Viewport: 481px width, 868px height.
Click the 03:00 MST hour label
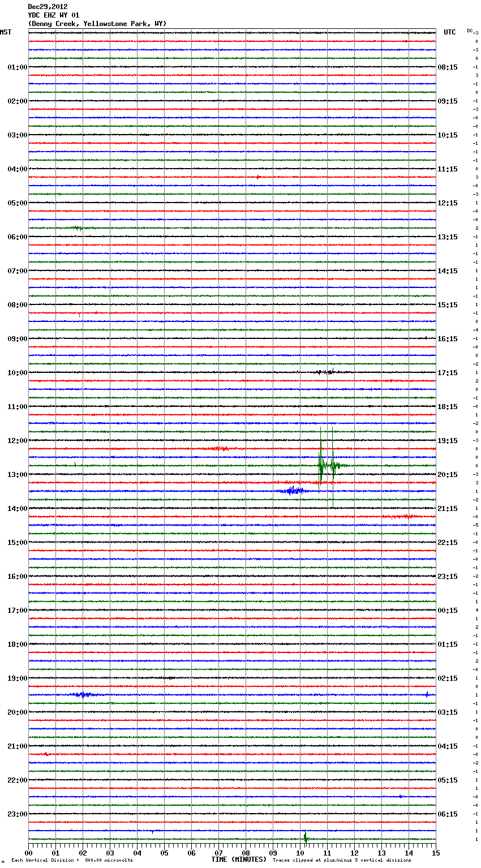[18, 135]
